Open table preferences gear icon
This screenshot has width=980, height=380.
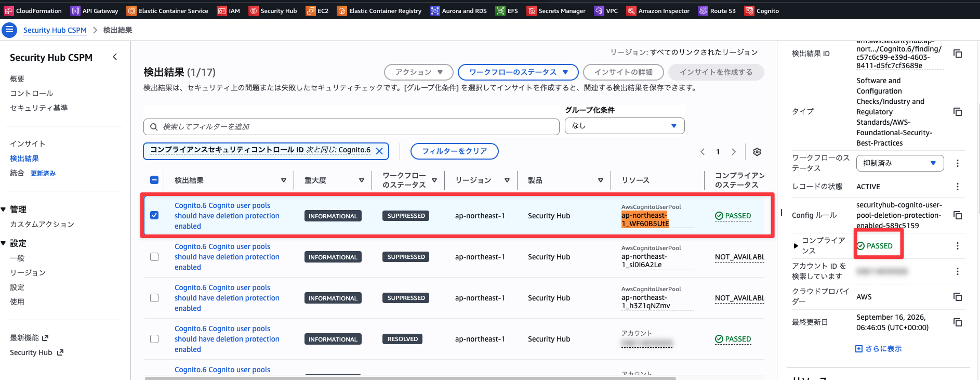tap(757, 152)
